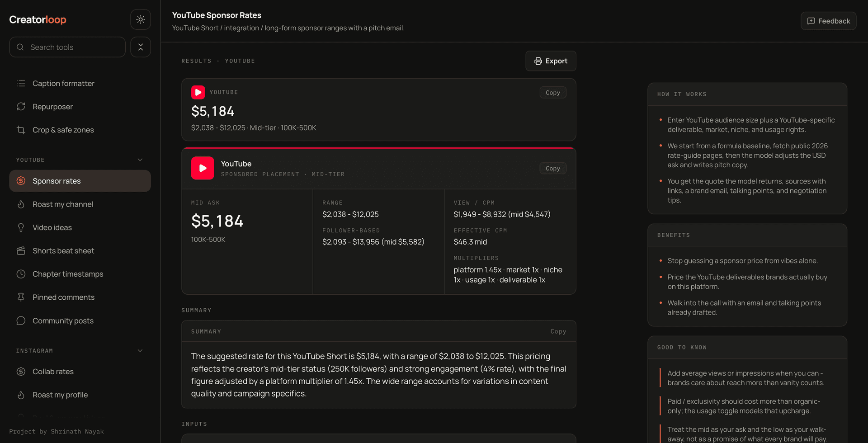868x443 pixels.
Task: Open Video ideas tool
Action: tap(80, 227)
